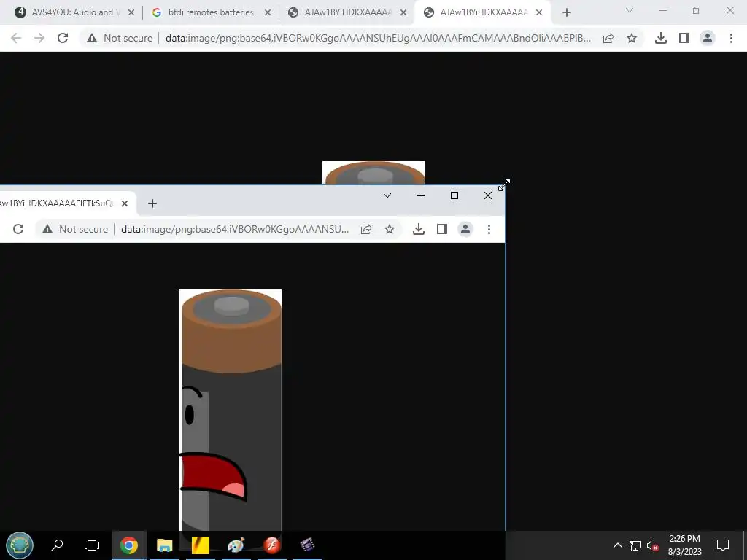747x560 pixels.
Task: Share this page from the front window toolbar
Action: 366,229
